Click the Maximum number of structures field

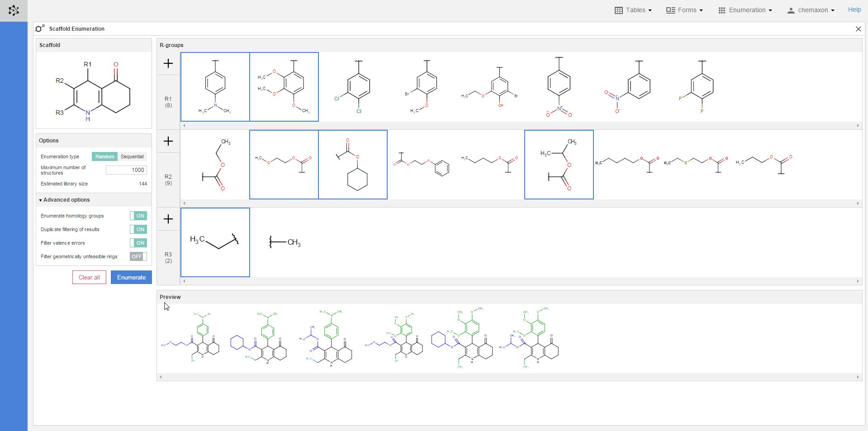(126, 170)
